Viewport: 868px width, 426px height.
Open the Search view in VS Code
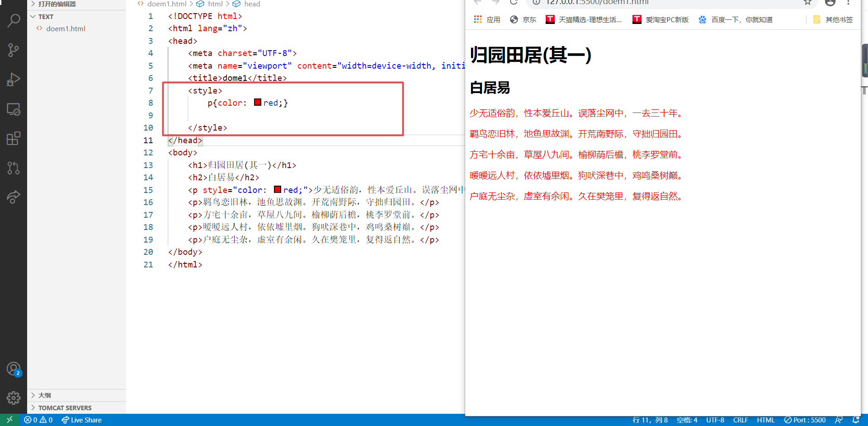14,20
